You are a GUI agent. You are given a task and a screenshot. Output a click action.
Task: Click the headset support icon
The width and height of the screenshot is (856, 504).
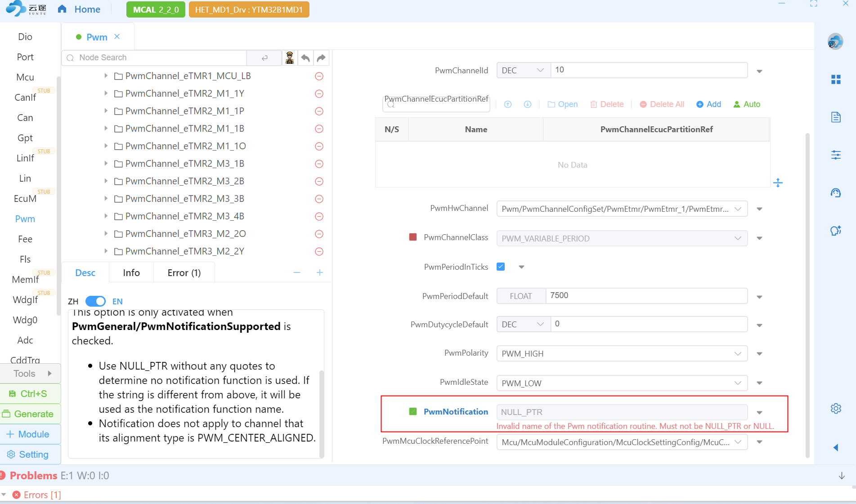tap(836, 193)
